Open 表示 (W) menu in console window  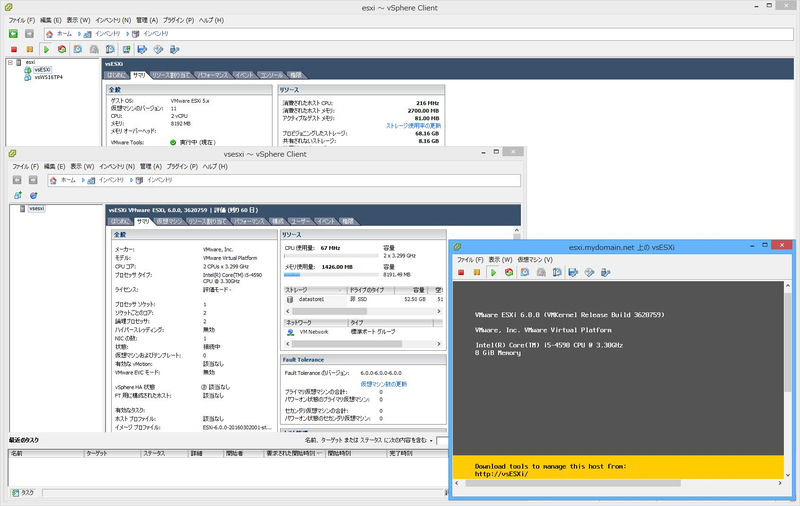[501, 260]
